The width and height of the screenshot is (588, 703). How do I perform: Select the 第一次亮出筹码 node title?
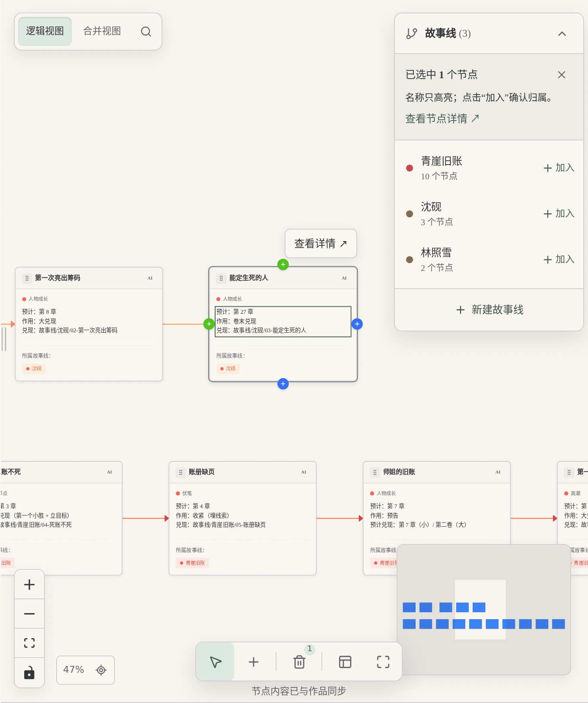(57, 278)
